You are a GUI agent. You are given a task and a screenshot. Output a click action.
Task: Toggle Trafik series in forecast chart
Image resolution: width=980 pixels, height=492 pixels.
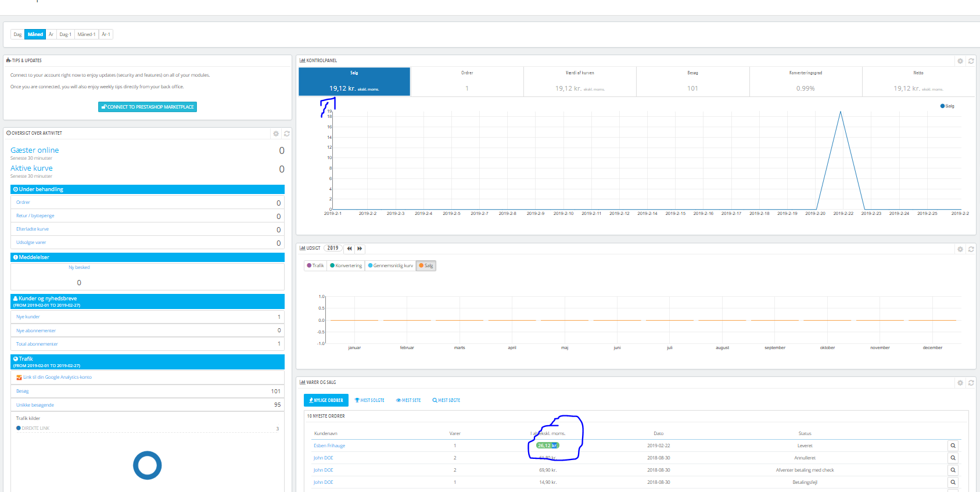click(x=315, y=265)
